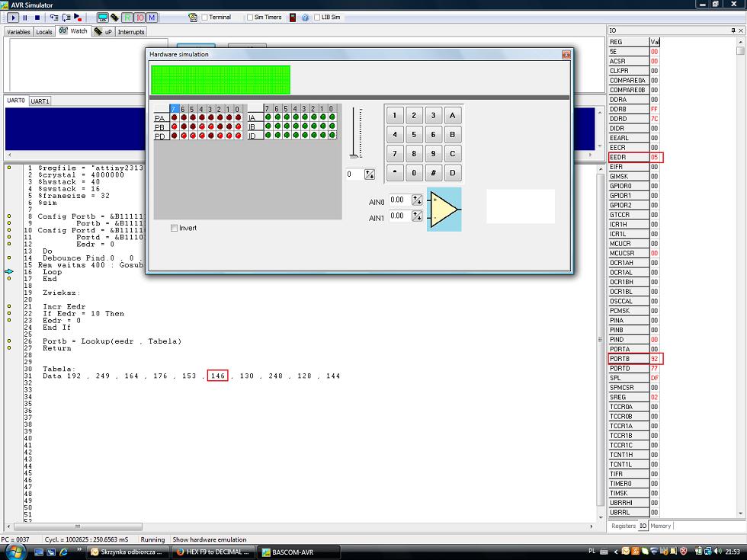747x560 pixels.
Task: Click keypad button A
Action: (x=452, y=115)
